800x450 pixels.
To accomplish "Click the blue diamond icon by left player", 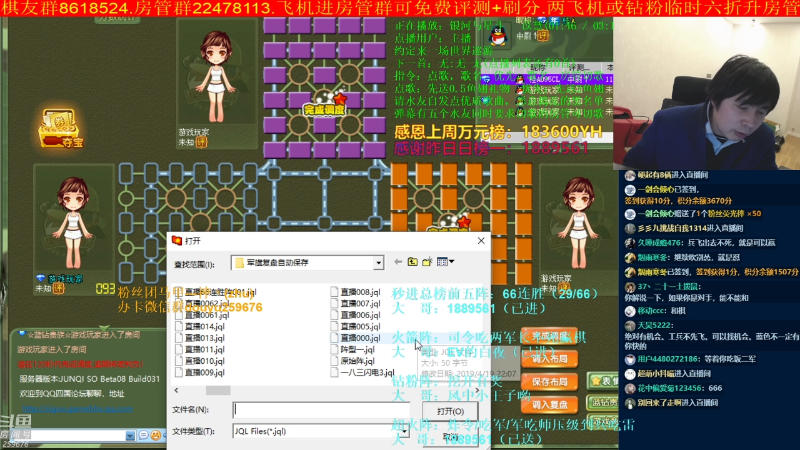I will pyautogui.click(x=40, y=279).
